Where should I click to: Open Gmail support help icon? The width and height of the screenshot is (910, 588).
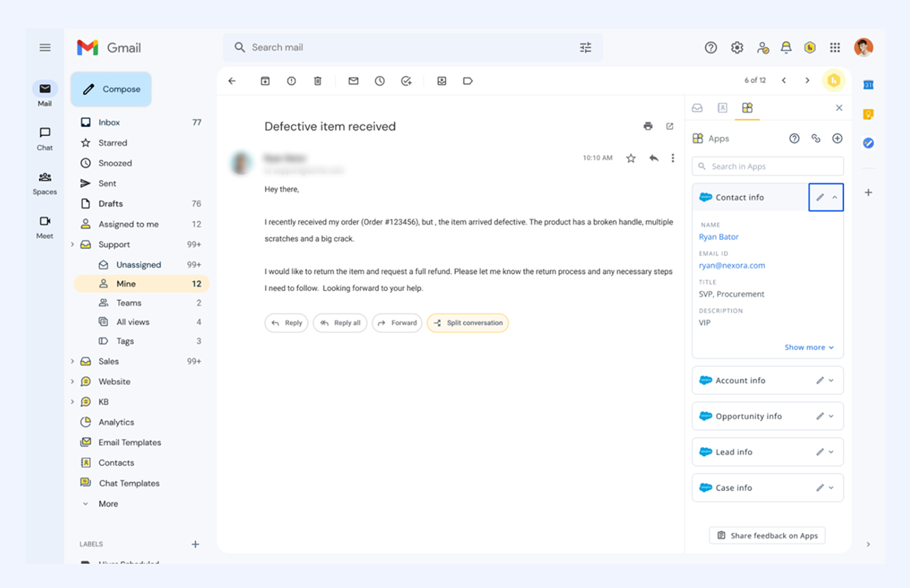pyautogui.click(x=711, y=47)
